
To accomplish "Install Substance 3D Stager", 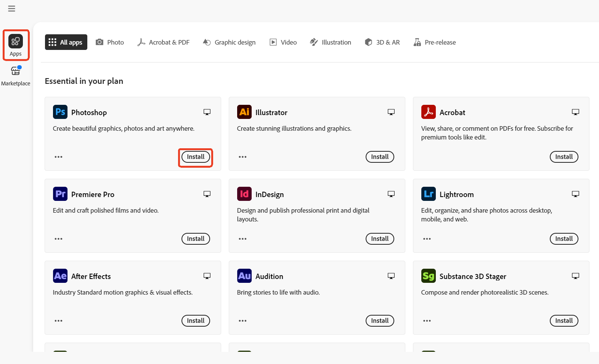I will pos(564,321).
